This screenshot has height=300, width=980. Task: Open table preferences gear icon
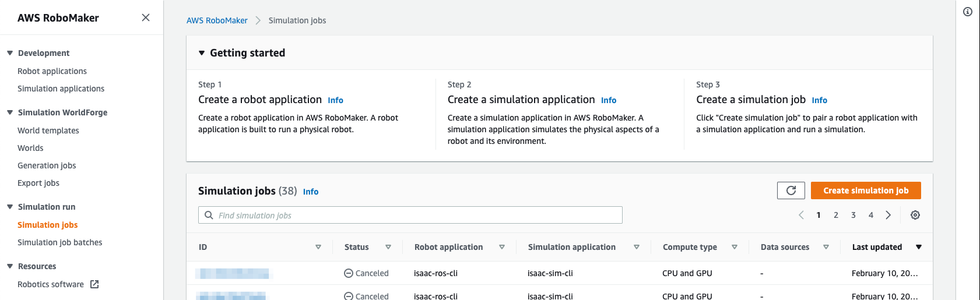915,215
